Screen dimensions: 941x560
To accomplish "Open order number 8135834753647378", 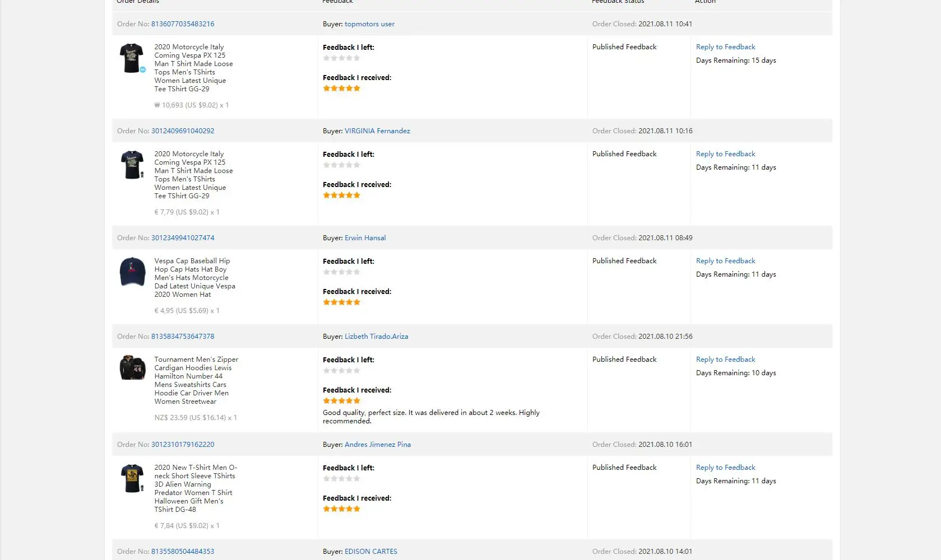I will tap(182, 337).
